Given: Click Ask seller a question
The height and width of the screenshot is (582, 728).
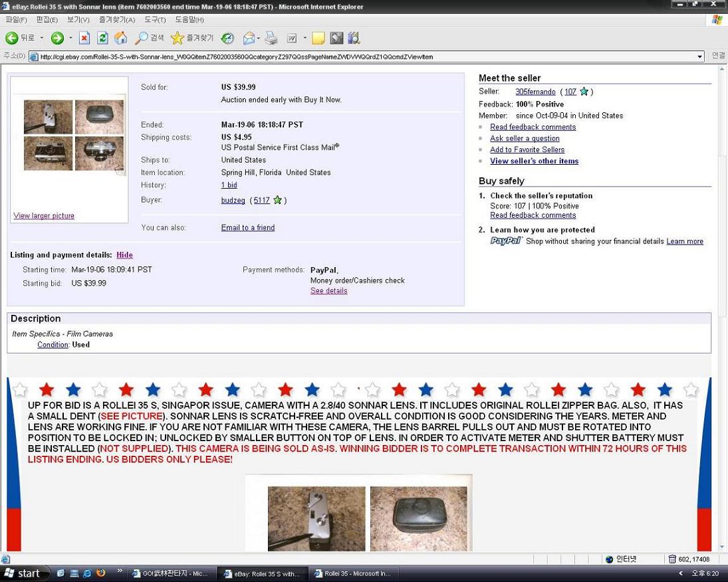Looking at the screenshot, I should pyautogui.click(x=525, y=138).
